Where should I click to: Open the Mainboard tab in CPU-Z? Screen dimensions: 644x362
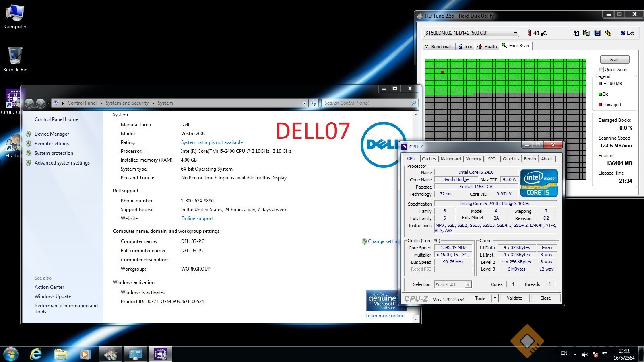(x=450, y=159)
